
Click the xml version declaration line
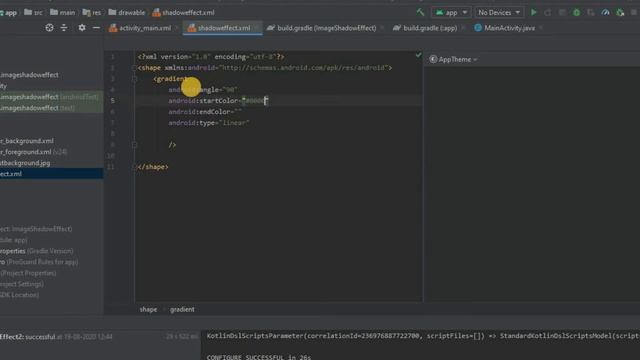click(x=211, y=57)
